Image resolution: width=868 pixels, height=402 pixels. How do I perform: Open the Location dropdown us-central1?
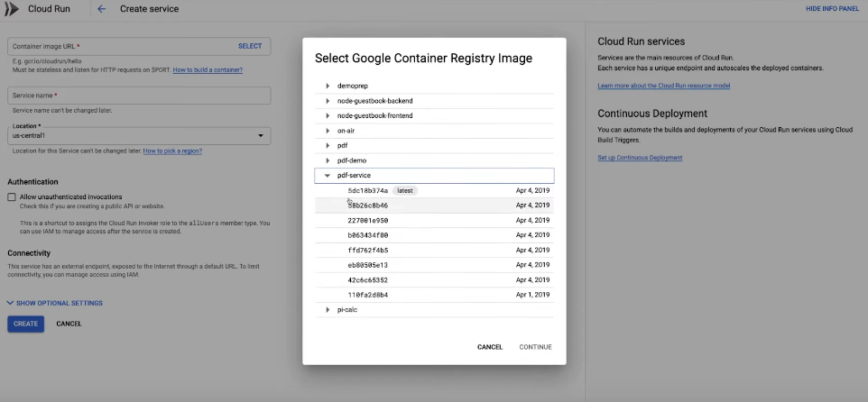139,135
